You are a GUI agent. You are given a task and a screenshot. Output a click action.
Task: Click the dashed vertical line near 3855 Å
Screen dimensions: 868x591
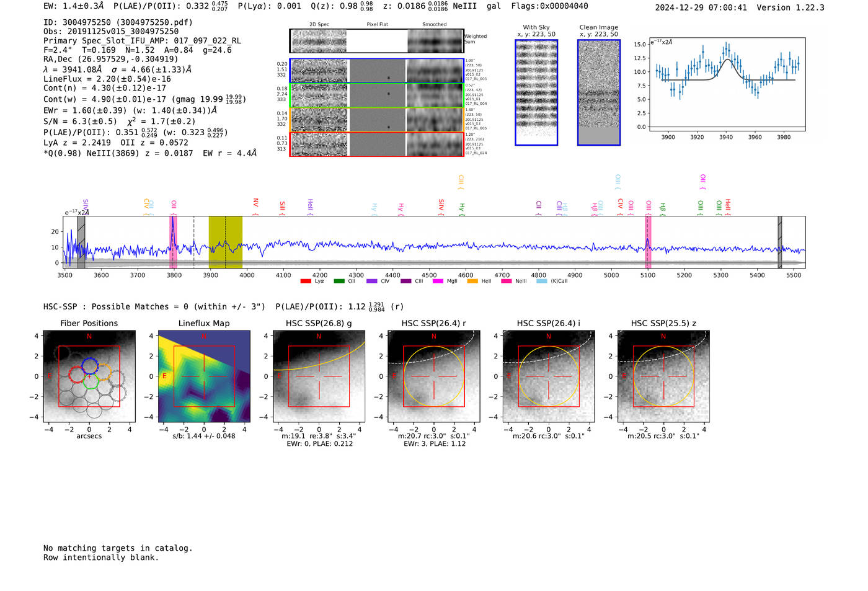[x=194, y=242]
